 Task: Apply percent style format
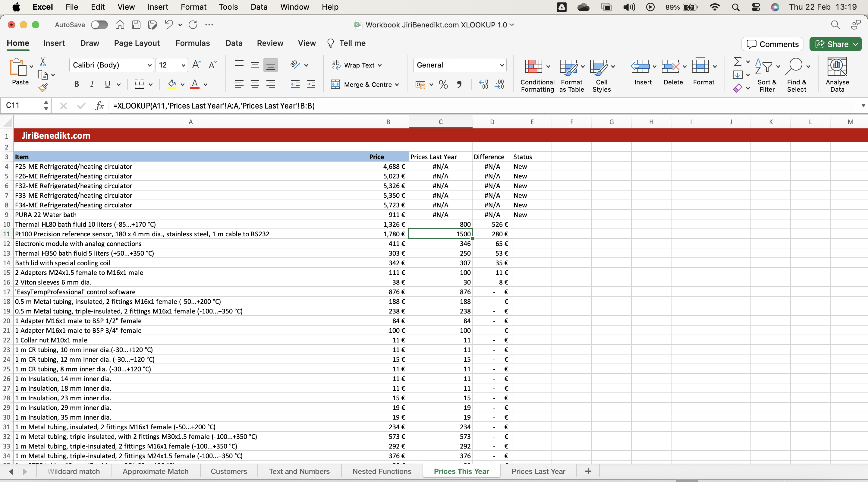point(443,85)
